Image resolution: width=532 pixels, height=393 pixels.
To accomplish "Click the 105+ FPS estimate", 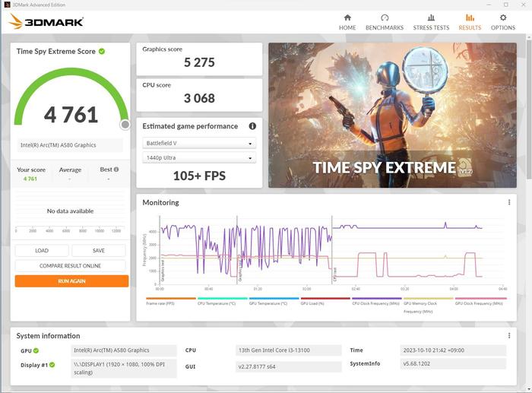I will pyautogui.click(x=199, y=176).
